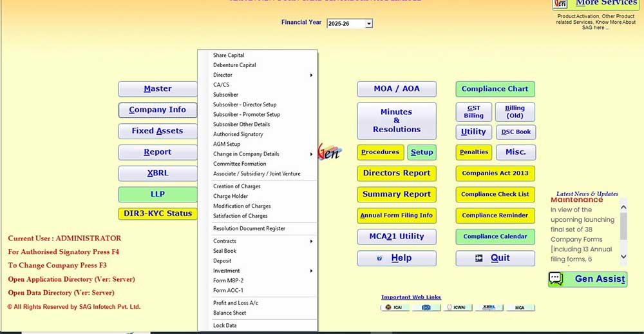The image size is (644, 334).
Task: Select Lock Data menu item
Action: tap(225, 326)
